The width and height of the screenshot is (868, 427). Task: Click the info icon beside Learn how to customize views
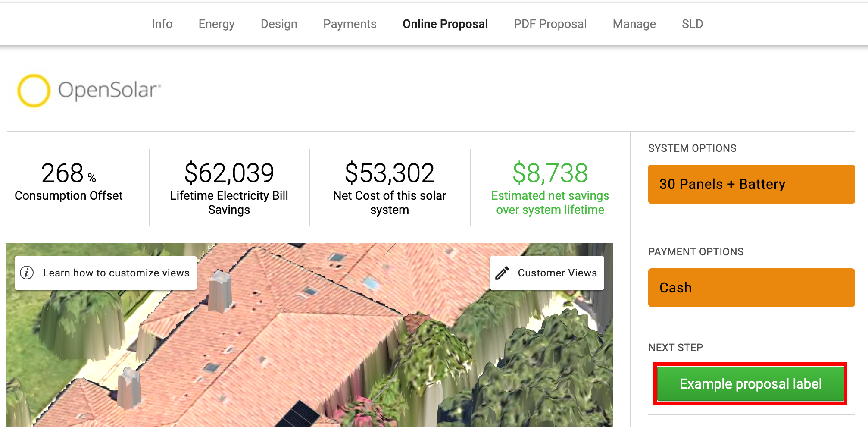pos(27,273)
